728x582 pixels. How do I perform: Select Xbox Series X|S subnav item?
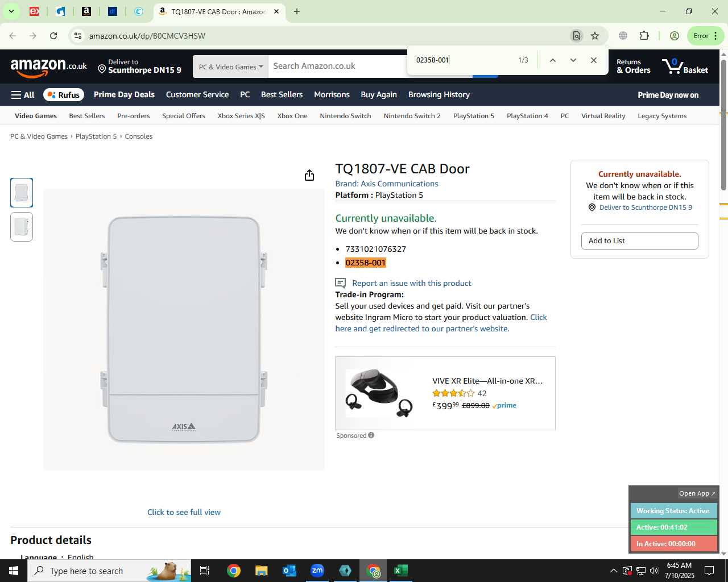click(x=241, y=116)
